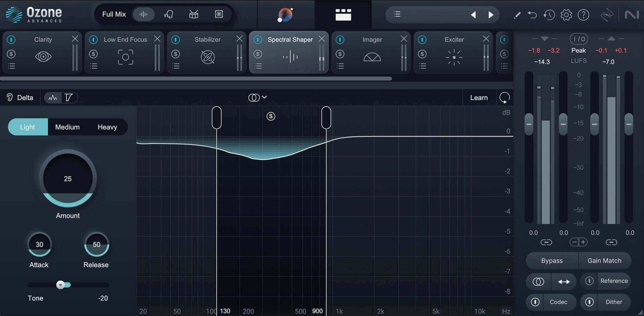644x316 pixels.
Task: Open the Dither panel button
Action: click(x=614, y=302)
